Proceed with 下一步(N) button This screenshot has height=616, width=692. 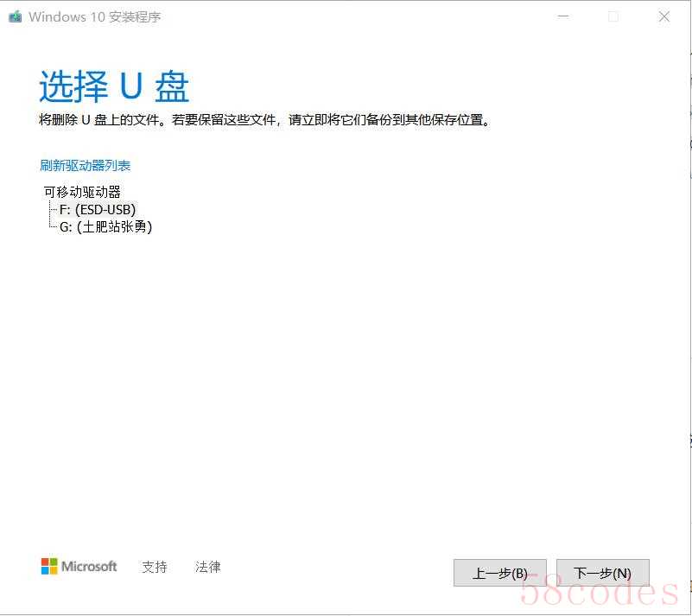pyautogui.click(x=603, y=573)
